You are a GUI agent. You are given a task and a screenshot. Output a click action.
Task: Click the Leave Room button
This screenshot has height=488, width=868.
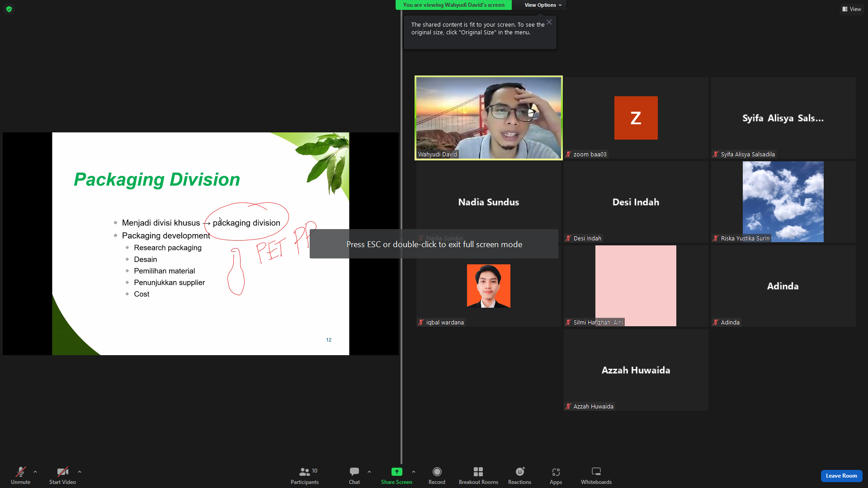841,476
